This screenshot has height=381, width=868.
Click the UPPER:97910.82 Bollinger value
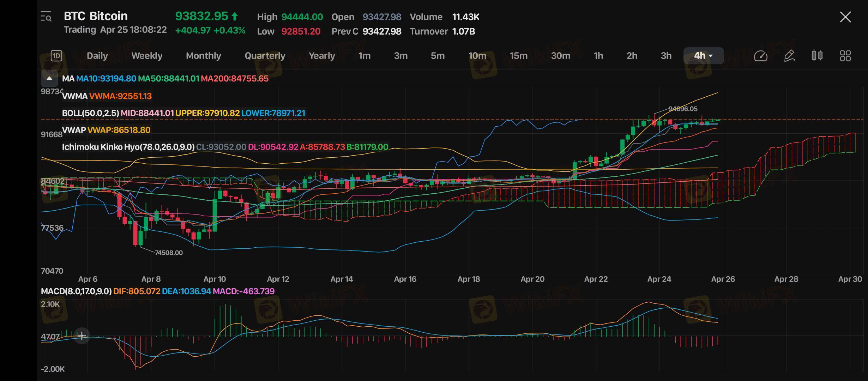pyautogui.click(x=207, y=113)
